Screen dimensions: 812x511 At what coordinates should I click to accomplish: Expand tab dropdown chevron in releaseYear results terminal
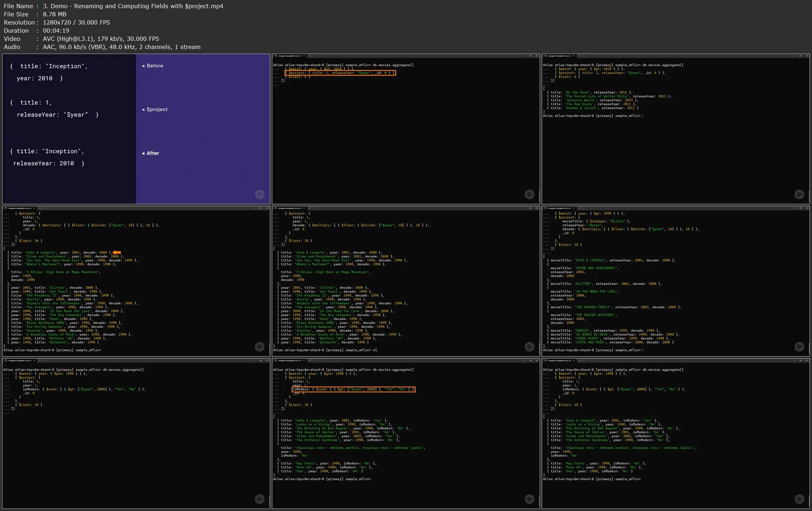584,56
